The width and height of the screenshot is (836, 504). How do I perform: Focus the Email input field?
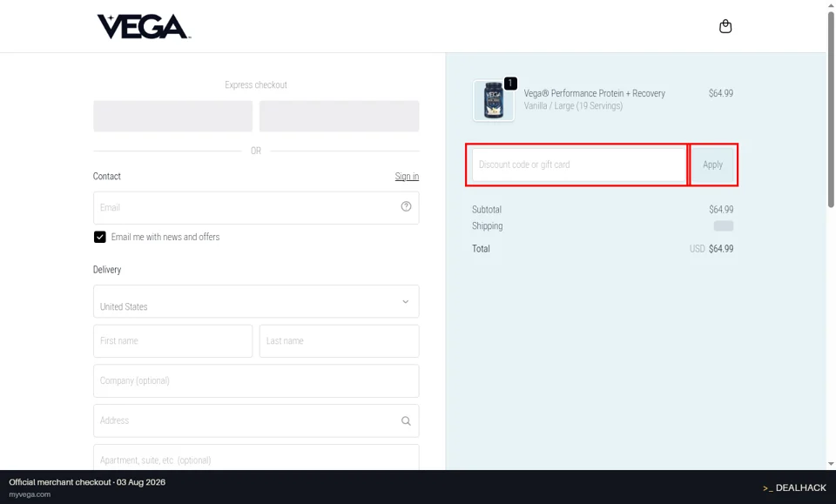pyautogui.click(x=256, y=208)
